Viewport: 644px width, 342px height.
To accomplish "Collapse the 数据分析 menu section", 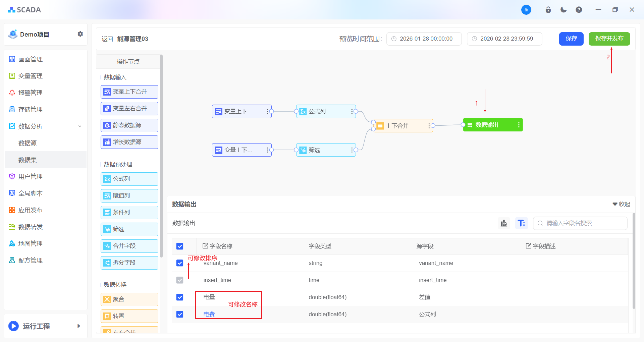I will (x=80, y=126).
